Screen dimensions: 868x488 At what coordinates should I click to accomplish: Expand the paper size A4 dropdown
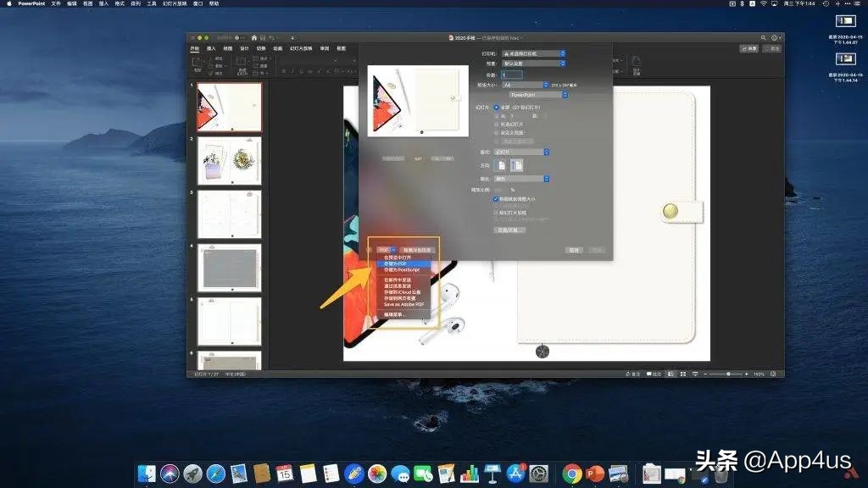coord(524,85)
